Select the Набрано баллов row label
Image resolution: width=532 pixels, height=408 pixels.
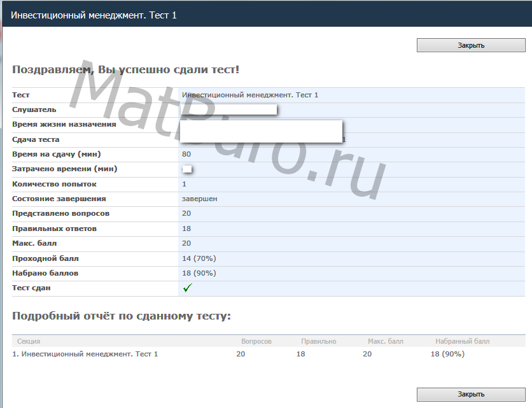(45, 273)
